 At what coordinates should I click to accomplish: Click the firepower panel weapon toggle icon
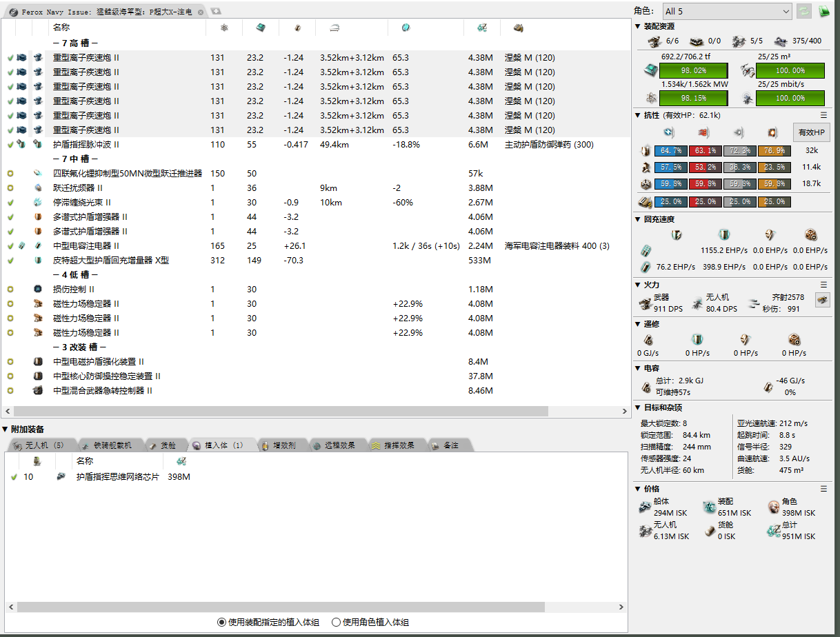click(822, 299)
